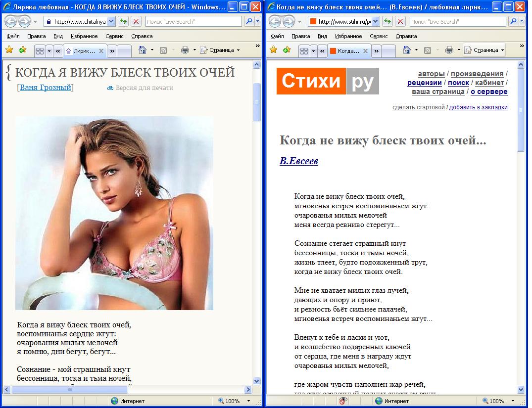
Task: Click Home icon in the chitalnya window toolbar
Action: 143,50
